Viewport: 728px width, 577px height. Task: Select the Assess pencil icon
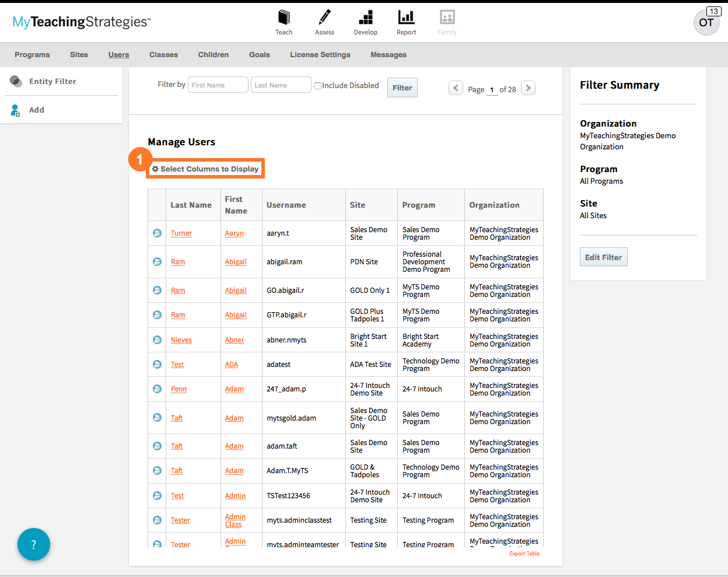coord(324,18)
